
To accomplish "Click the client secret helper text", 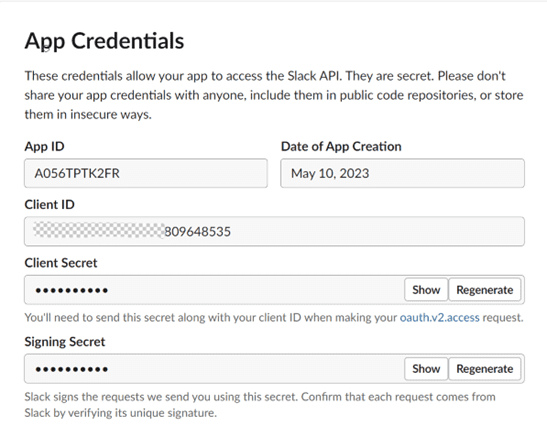I will click(274, 317).
